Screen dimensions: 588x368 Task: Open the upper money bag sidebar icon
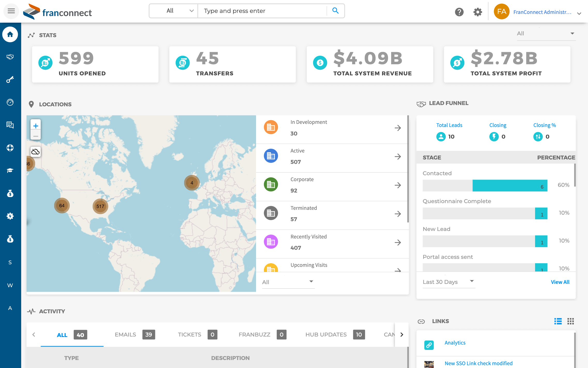point(10,193)
